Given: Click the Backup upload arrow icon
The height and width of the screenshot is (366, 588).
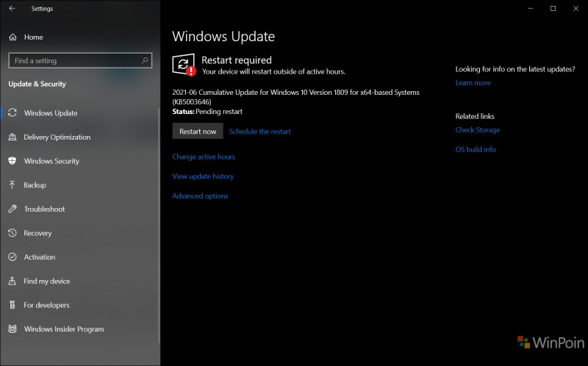Looking at the screenshot, I should click(12, 185).
